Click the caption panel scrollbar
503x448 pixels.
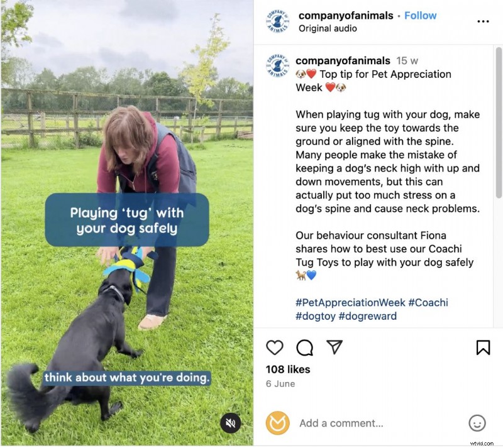(499, 123)
